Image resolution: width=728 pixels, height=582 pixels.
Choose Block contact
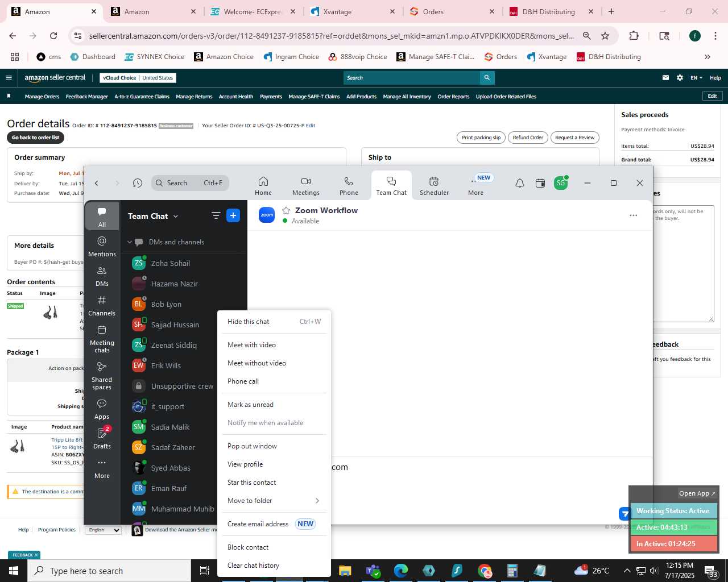coord(273,547)
